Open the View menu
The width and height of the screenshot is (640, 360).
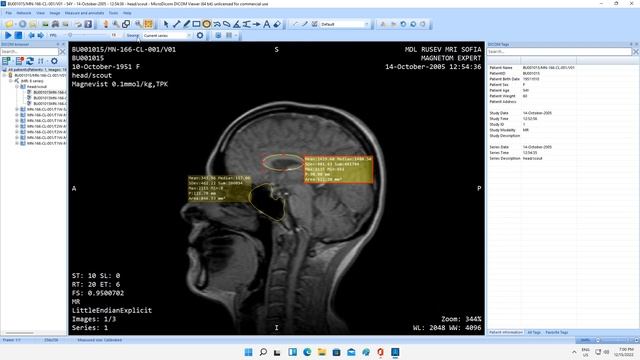tap(40, 13)
